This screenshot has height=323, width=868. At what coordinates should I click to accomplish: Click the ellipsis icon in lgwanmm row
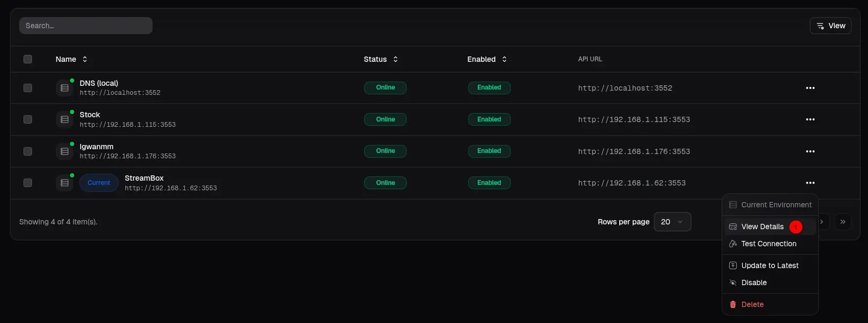click(810, 151)
